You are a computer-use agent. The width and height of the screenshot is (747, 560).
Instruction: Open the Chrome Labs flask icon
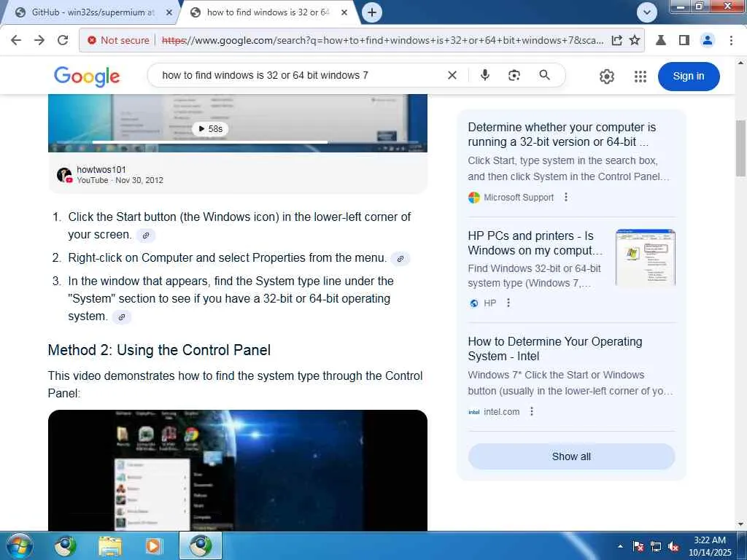coord(661,40)
